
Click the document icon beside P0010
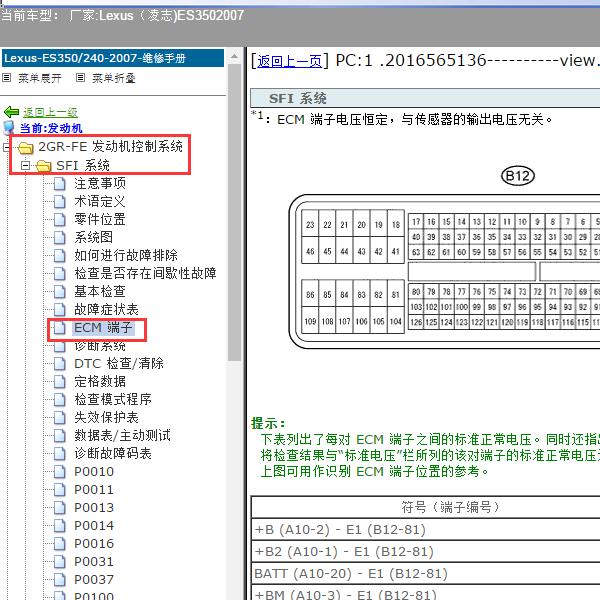(60, 471)
